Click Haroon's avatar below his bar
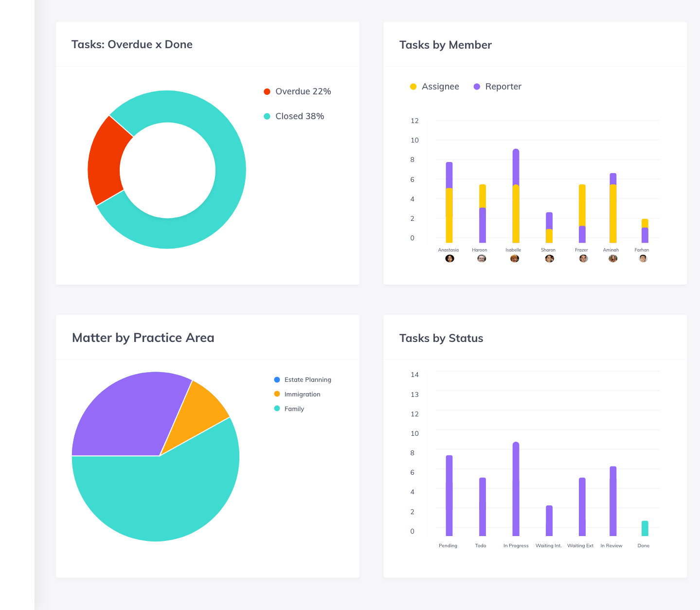Viewport: 700px width, 610px height. [481, 258]
